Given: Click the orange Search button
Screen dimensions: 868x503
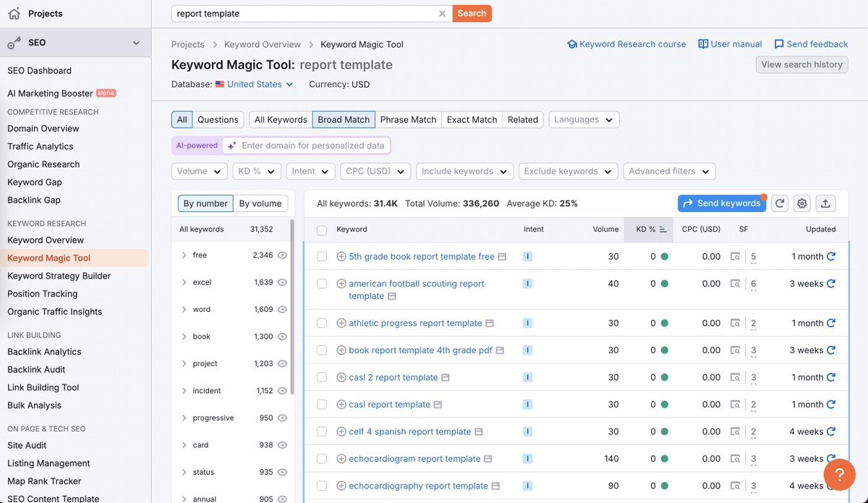Looking at the screenshot, I should click(x=472, y=13).
